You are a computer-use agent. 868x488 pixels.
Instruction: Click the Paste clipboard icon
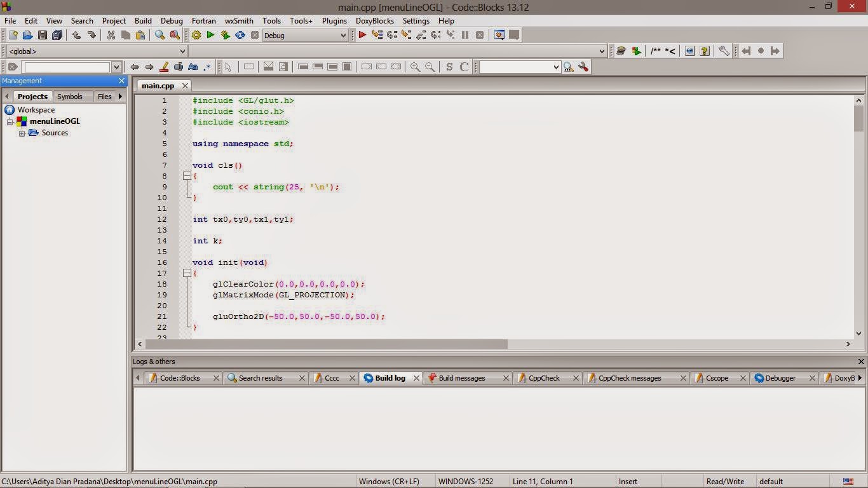(140, 36)
